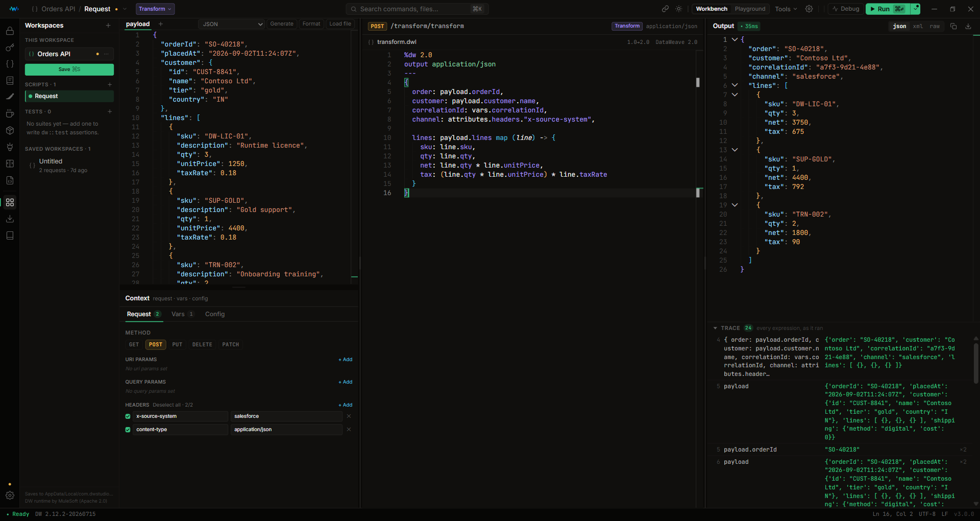
Task: Download the output via download icon
Action: click(x=968, y=26)
